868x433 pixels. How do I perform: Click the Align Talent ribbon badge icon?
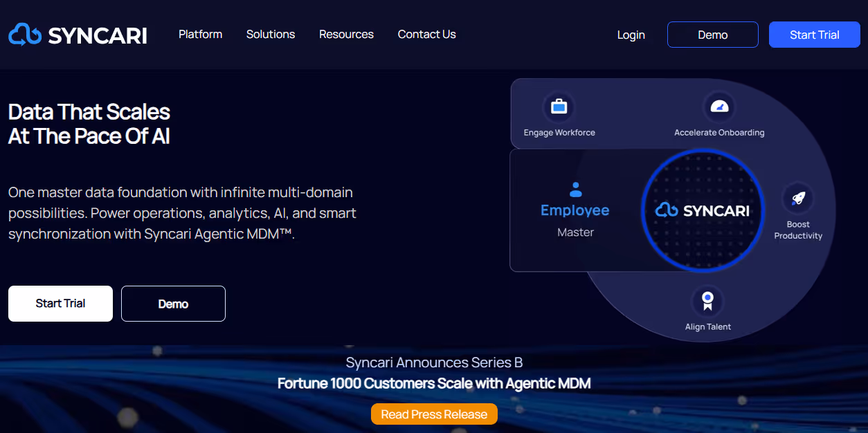coord(707,301)
